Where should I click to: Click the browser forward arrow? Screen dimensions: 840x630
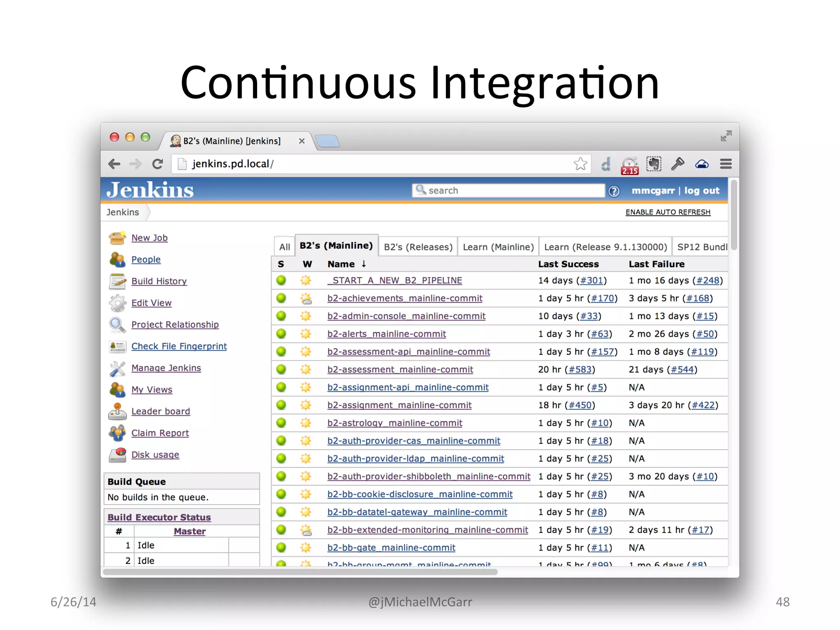pos(135,164)
